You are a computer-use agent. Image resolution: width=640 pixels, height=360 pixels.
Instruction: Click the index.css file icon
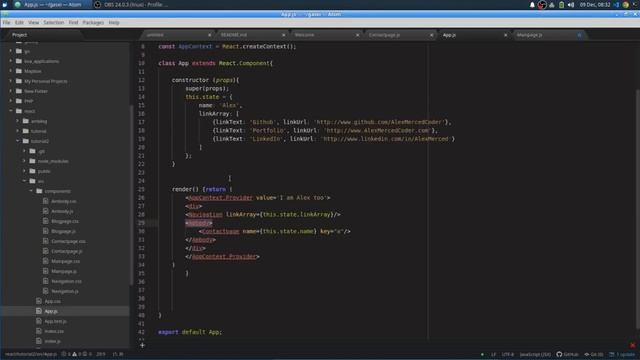click(39, 331)
